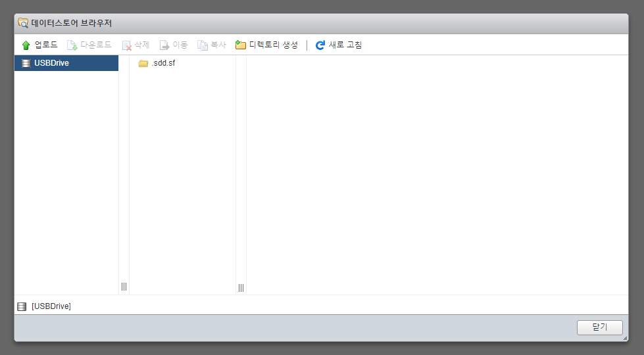644x355 pixels.
Task: Refresh the browser with 새로 고침
Action: [339, 45]
